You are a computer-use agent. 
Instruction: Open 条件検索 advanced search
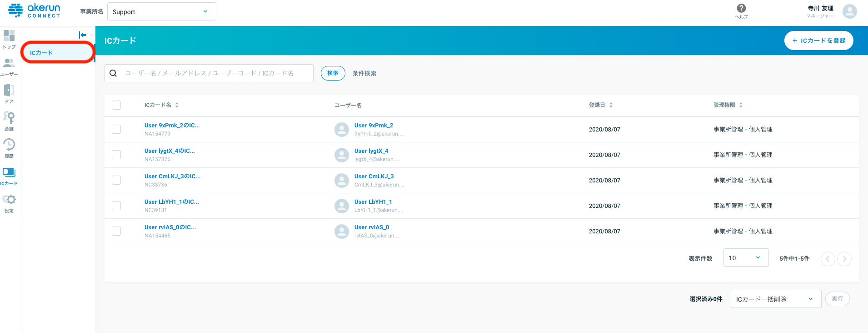[364, 73]
